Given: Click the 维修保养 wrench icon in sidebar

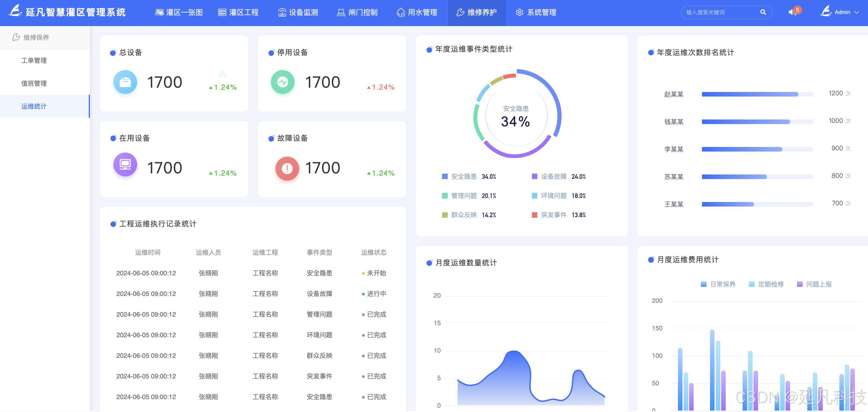Looking at the screenshot, I should tap(16, 37).
